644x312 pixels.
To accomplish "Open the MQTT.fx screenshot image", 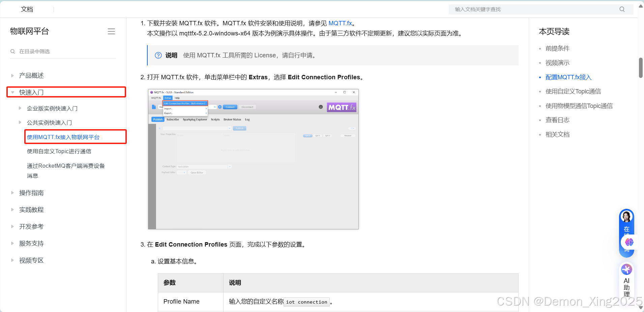I will tap(253, 159).
